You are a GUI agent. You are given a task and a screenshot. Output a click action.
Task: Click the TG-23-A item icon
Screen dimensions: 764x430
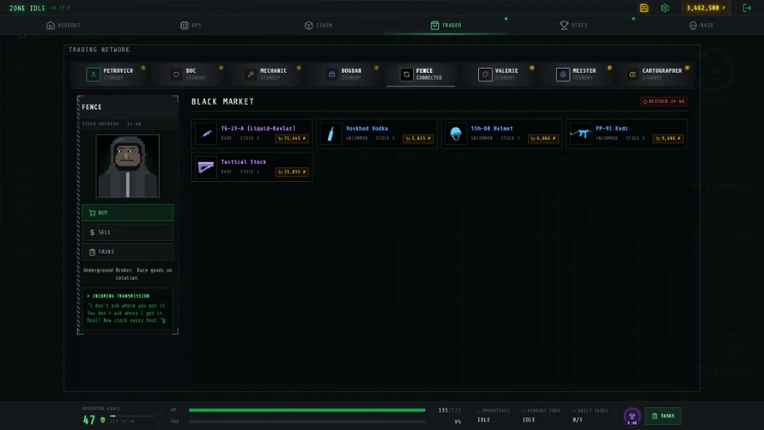[x=206, y=133]
